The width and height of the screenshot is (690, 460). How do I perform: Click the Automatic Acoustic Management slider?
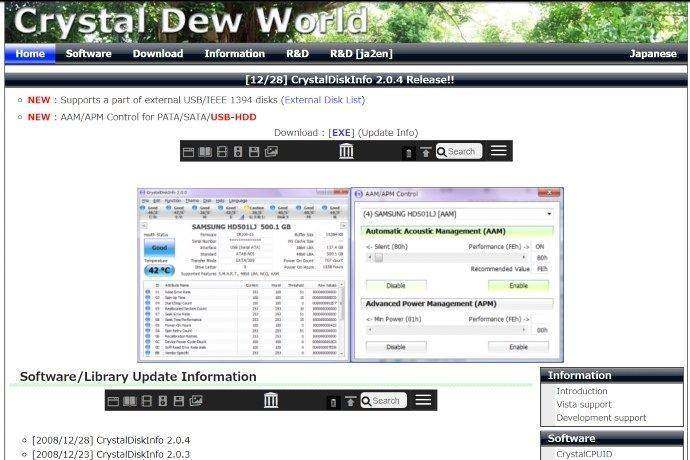point(447,258)
